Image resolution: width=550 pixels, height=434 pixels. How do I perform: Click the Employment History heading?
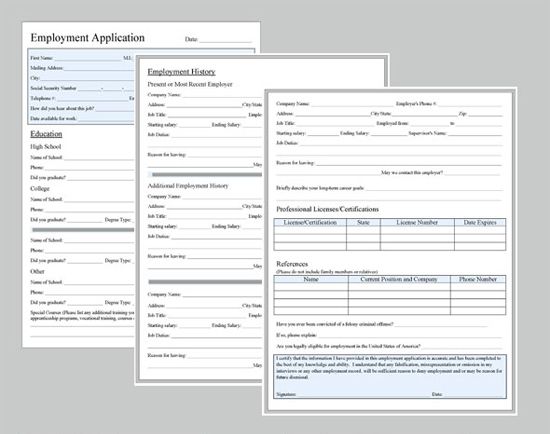click(181, 72)
